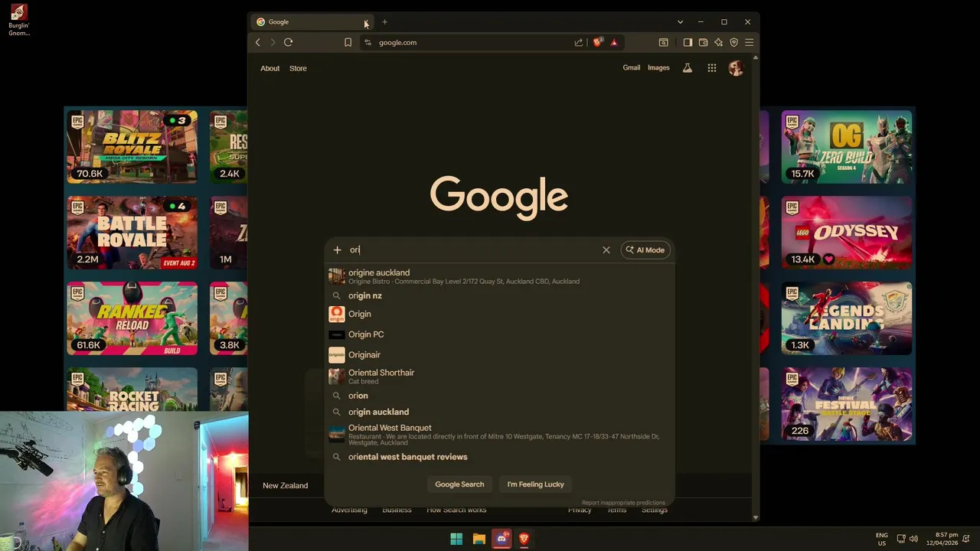The height and width of the screenshot is (551, 980).
Task: Open network status in system tray
Action: coord(901,539)
